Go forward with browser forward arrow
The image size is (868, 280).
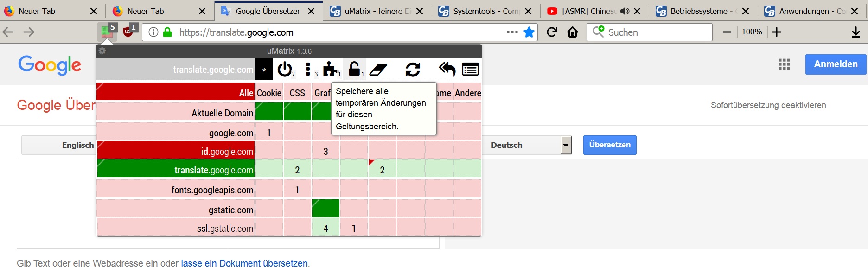pos(29,32)
